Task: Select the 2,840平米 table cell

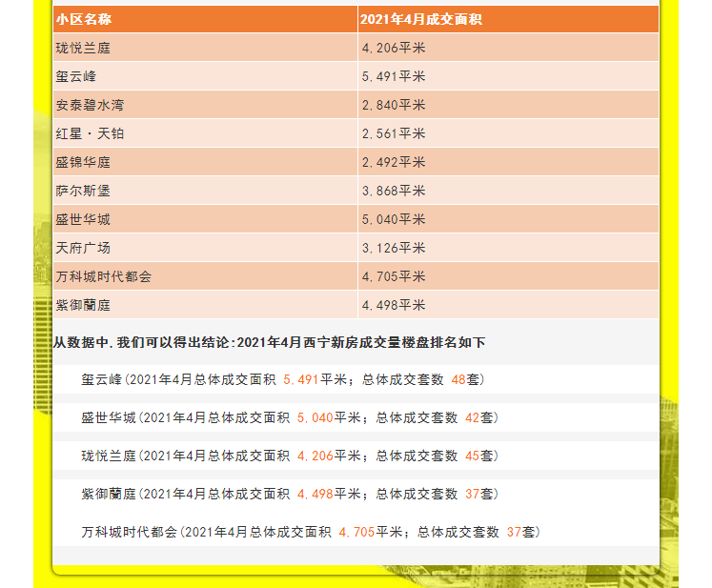Action: point(508,105)
